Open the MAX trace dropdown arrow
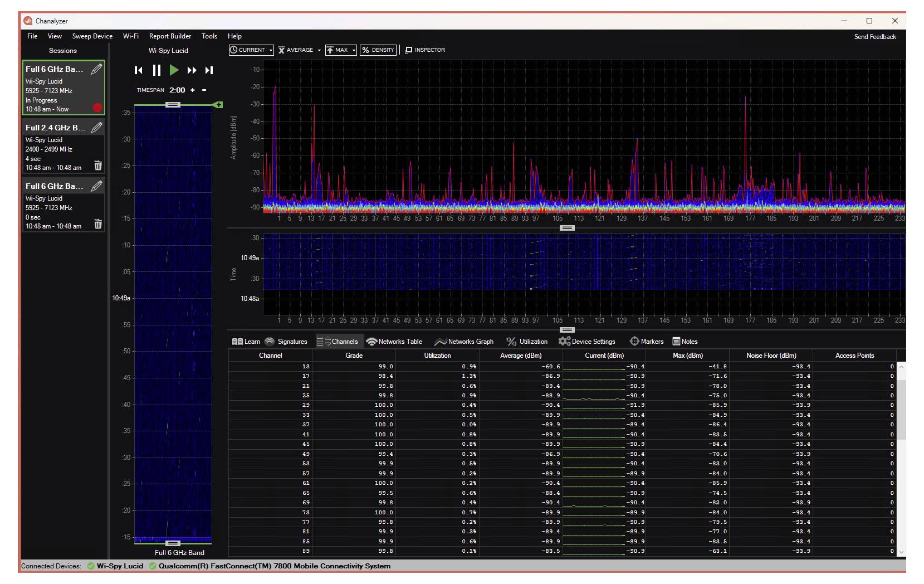 (353, 50)
